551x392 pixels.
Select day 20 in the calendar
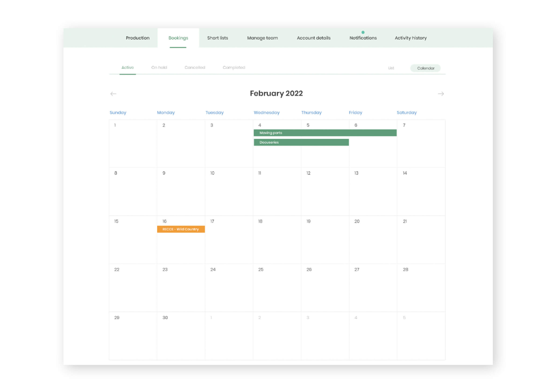[x=373, y=239]
